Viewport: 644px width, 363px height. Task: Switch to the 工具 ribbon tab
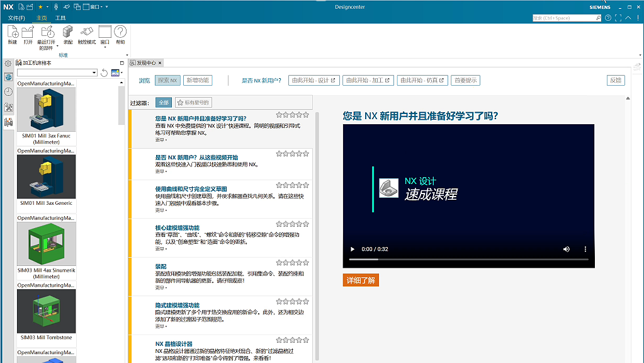[60, 18]
